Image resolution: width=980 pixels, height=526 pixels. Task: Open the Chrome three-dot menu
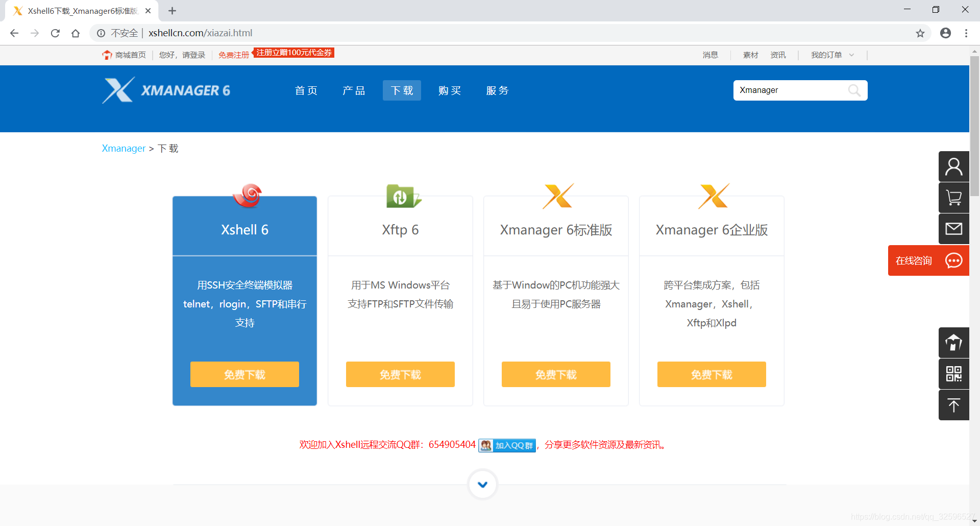[966, 33]
